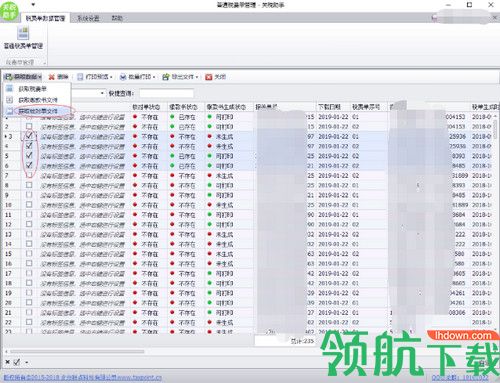Click the user icon beside blurred account name
This screenshot has height=383, width=500.
coord(434,18)
